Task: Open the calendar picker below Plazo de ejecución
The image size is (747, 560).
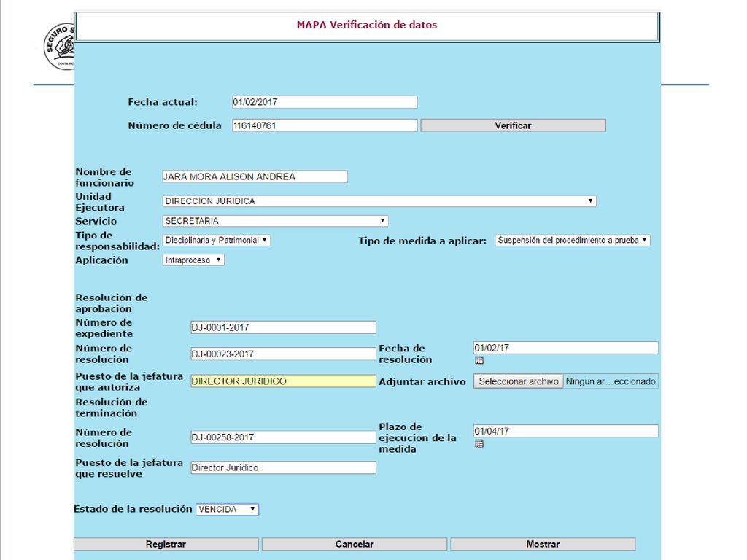Action: tap(479, 444)
